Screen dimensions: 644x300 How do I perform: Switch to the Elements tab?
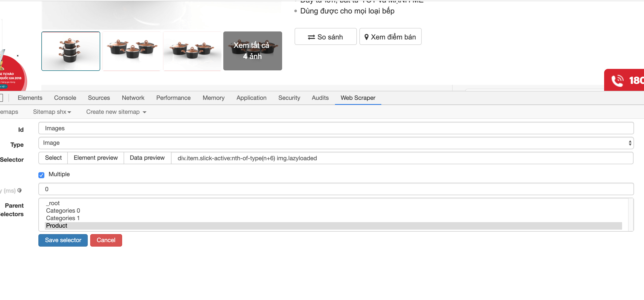[x=30, y=98]
